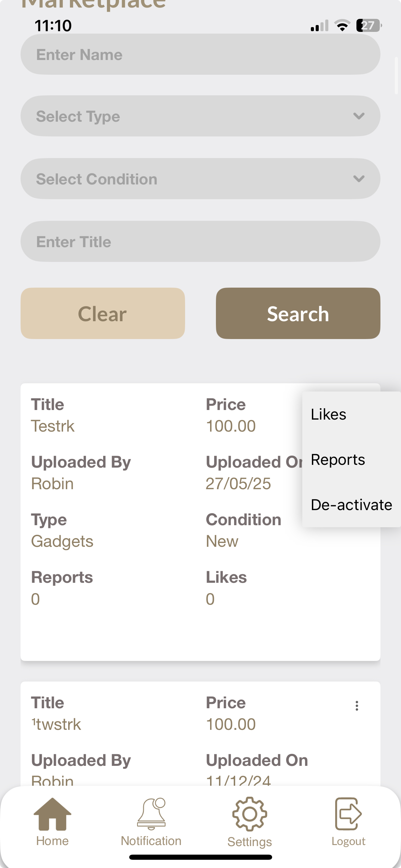Tap the cellular signal bars icon

click(x=319, y=26)
